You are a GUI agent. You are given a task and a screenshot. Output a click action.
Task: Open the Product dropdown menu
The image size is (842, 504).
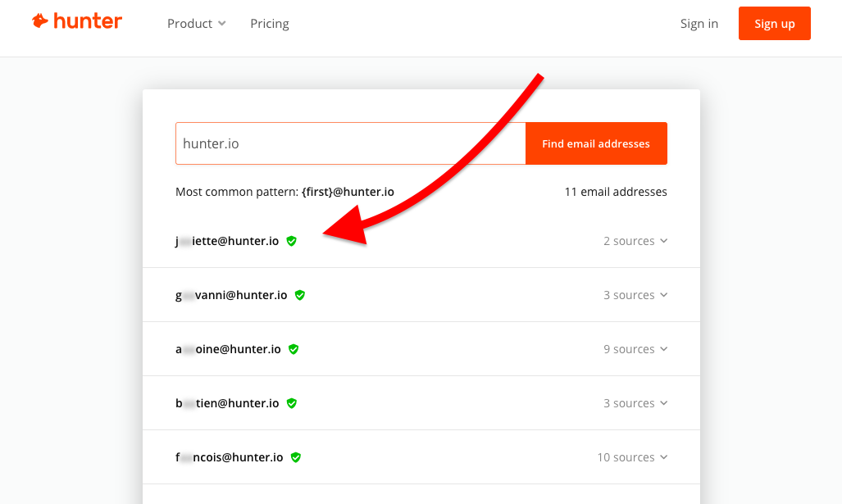(x=196, y=24)
